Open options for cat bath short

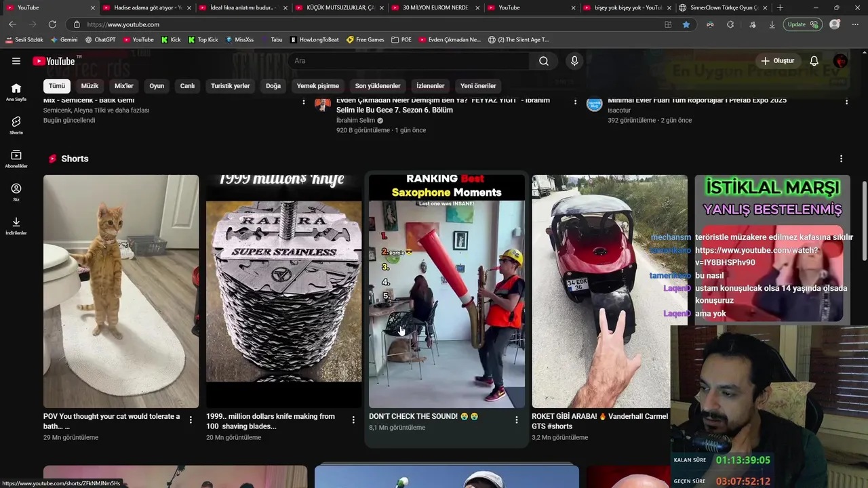(x=191, y=420)
